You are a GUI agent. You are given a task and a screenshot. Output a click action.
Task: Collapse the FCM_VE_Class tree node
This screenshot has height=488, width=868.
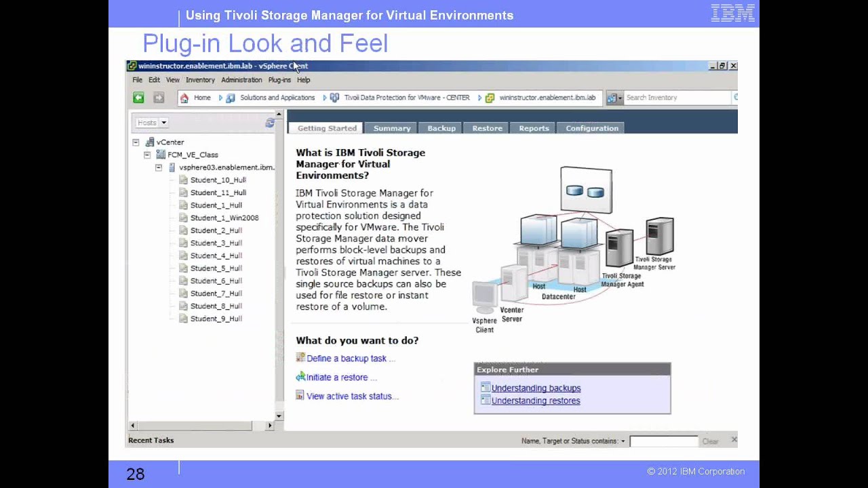(x=147, y=155)
